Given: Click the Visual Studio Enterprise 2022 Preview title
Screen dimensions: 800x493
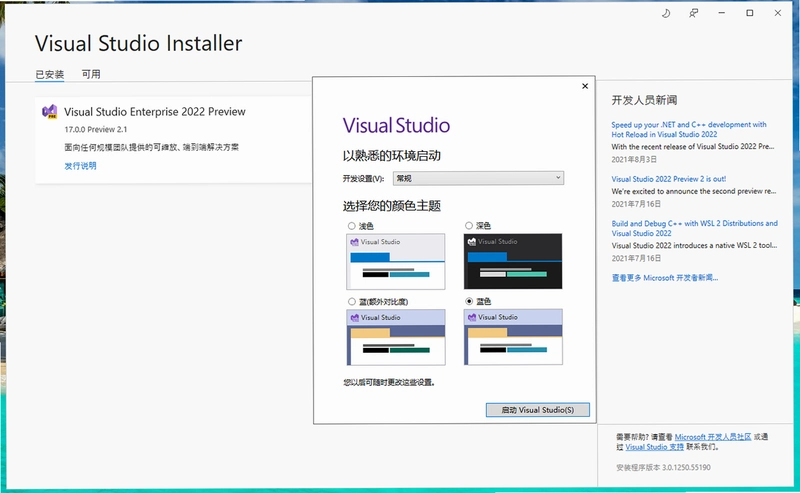Looking at the screenshot, I should pos(155,112).
